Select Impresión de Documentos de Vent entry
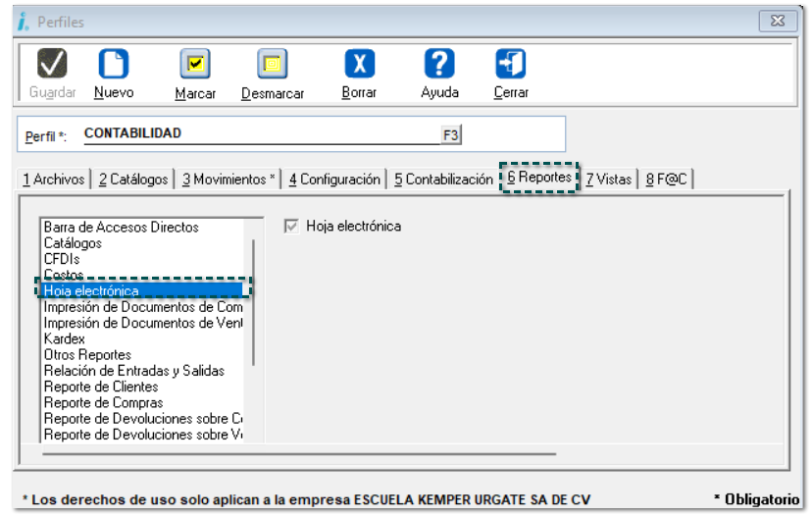Viewport: 812px width, 517px height. [142, 323]
